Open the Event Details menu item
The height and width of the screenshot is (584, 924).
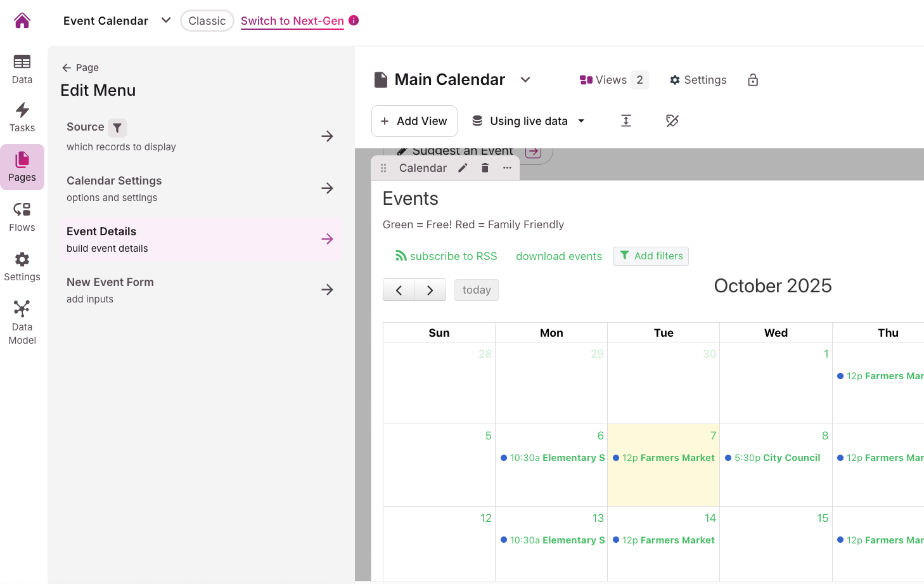tap(200, 239)
